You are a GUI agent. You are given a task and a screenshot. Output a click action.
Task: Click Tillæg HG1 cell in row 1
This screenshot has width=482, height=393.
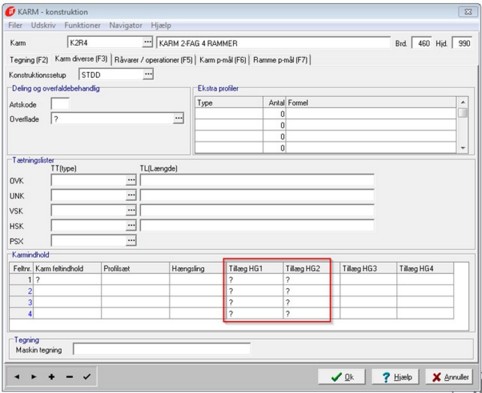tap(255, 280)
